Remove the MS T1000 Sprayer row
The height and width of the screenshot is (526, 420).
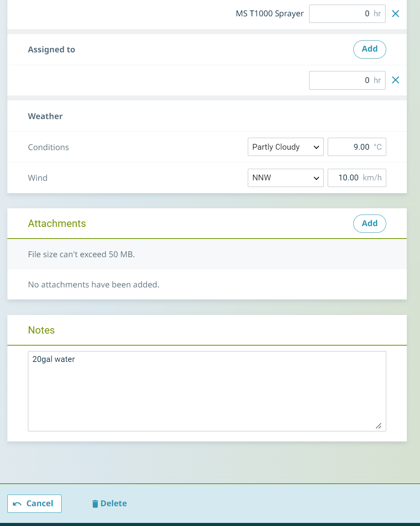pos(395,14)
